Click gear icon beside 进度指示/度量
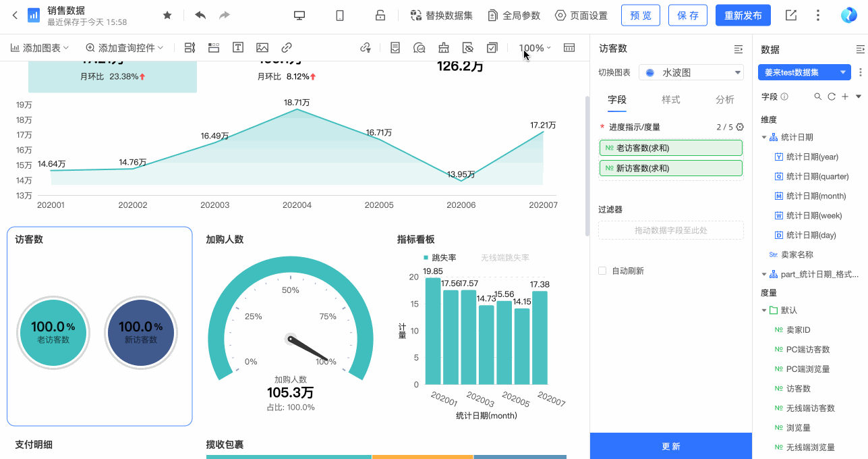The image size is (868, 459). (x=740, y=127)
